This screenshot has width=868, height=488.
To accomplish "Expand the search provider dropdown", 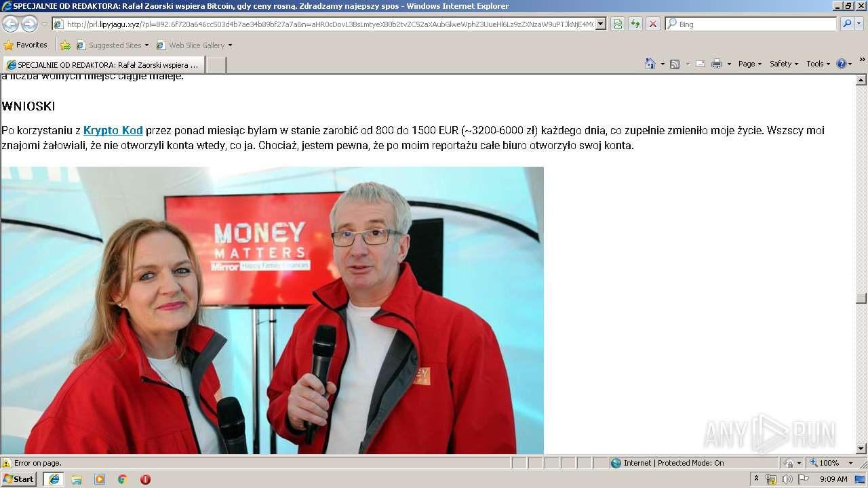I will click(x=859, y=24).
